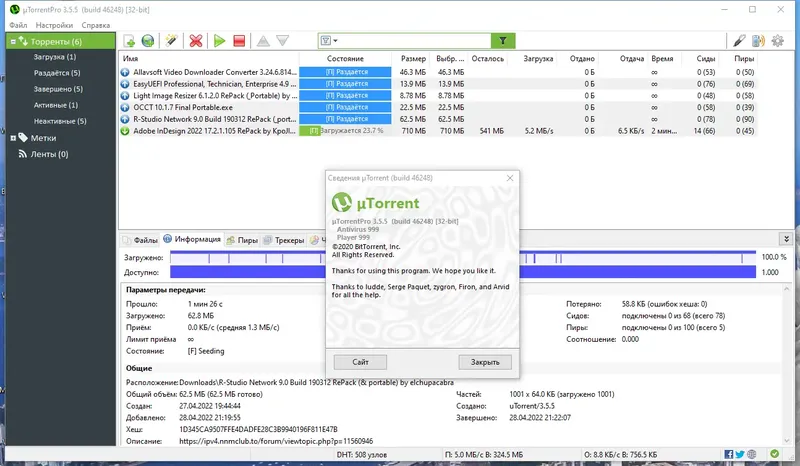Select R-Studio Network 9.0 torrent row
The image size is (800, 466).
[438, 119]
